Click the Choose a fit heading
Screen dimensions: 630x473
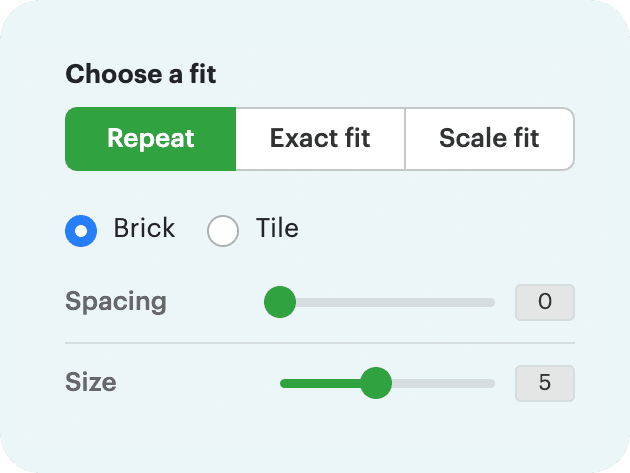pyautogui.click(x=141, y=74)
